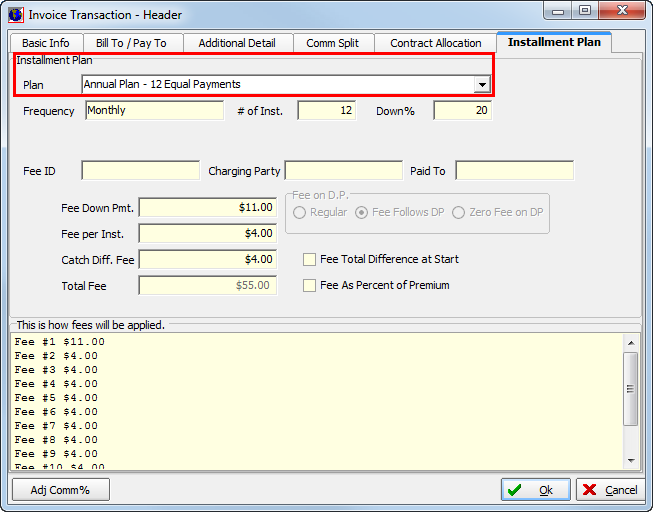Open the Plan dropdown arrow

[482, 85]
